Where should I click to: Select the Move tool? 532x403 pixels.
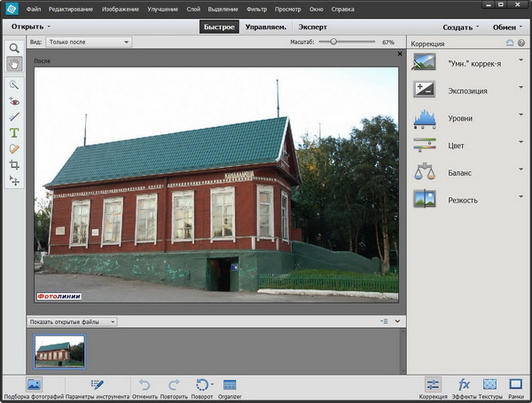click(x=14, y=180)
